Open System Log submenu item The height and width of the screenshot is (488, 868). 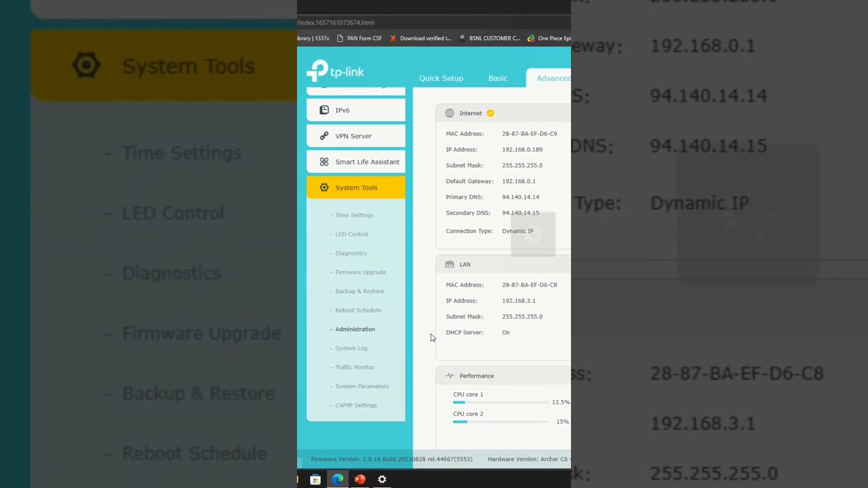coord(351,348)
